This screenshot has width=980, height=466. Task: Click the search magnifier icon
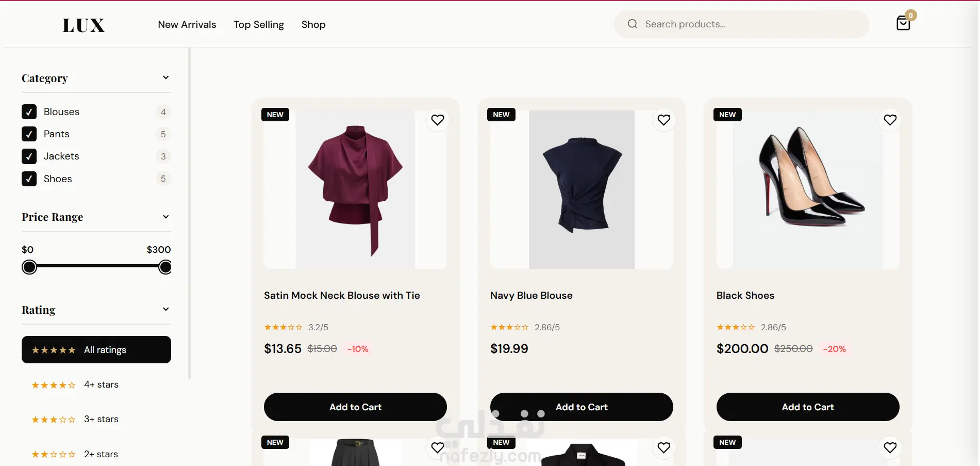(x=633, y=24)
